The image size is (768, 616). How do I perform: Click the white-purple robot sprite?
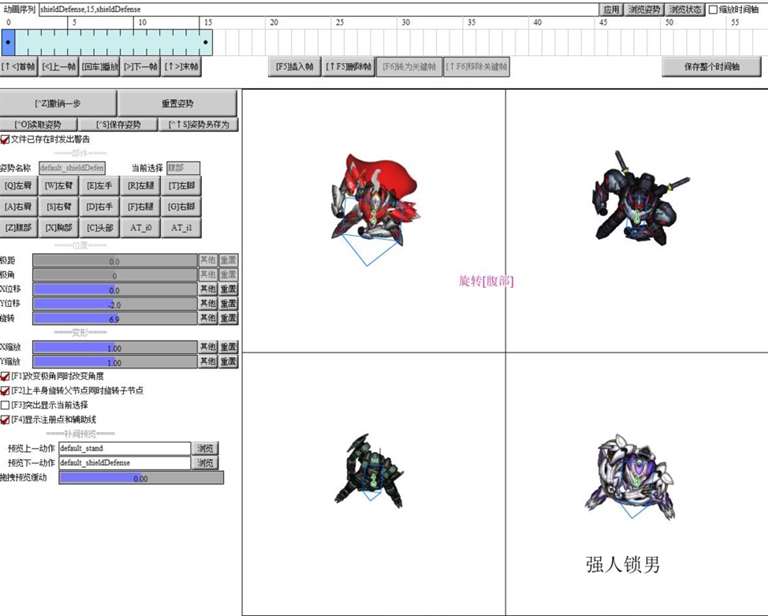(x=623, y=476)
